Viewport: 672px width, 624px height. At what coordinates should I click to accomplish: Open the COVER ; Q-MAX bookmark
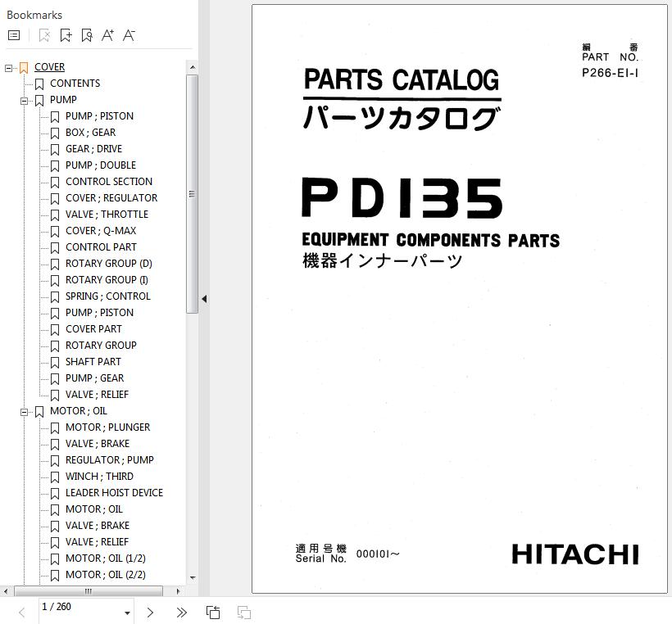(101, 230)
